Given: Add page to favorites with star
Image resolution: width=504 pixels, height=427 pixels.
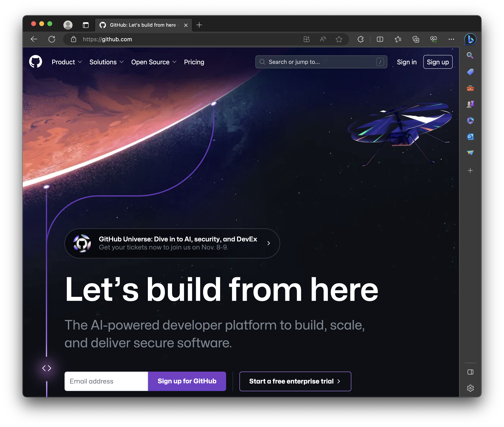Looking at the screenshot, I should [339, 39].
